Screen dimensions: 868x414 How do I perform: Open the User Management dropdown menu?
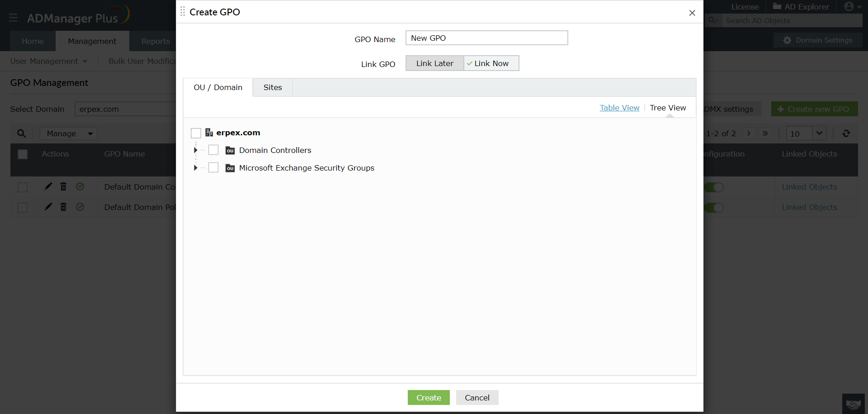49,61
